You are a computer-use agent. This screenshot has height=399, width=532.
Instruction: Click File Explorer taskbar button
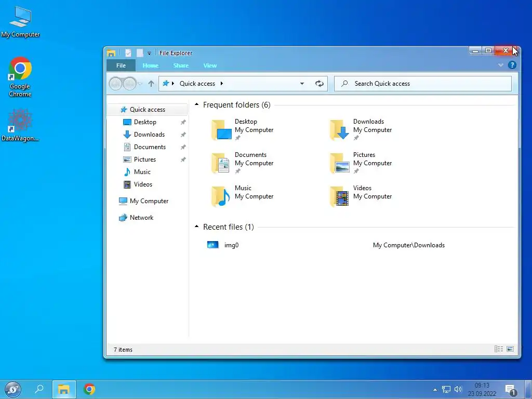[x=64, y=389]
